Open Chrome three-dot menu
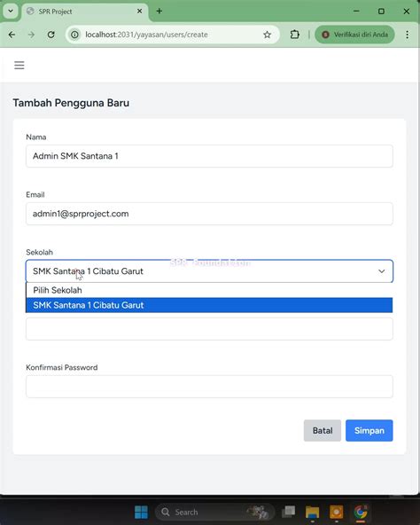Screen dimensions: 420x525 point(407,35)
